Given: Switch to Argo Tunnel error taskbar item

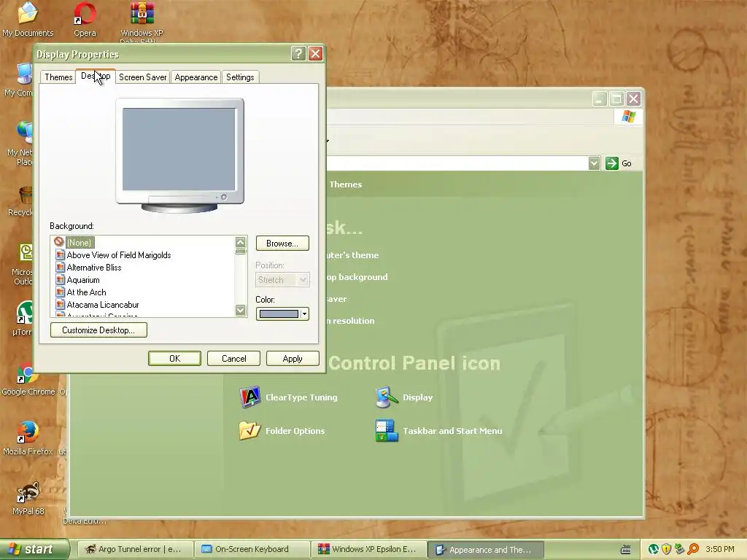Looking at the screenshot, I should pyautogui.click(x=134, y=550).
